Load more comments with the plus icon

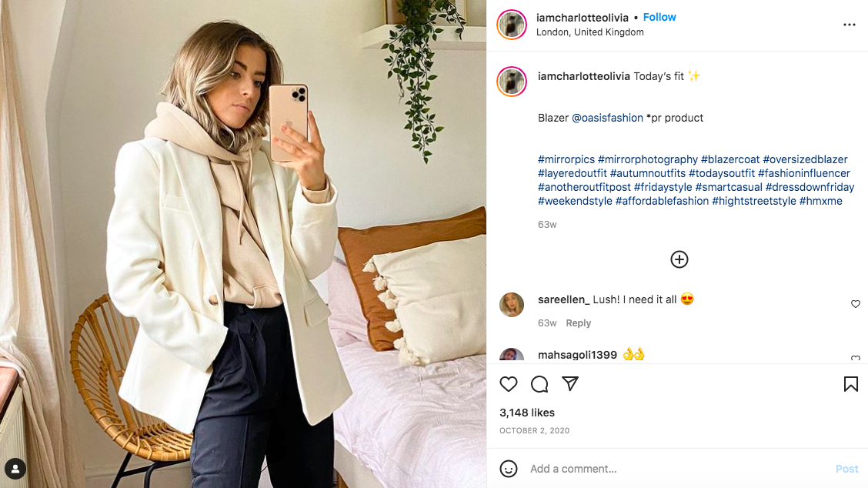click(679, 259)
